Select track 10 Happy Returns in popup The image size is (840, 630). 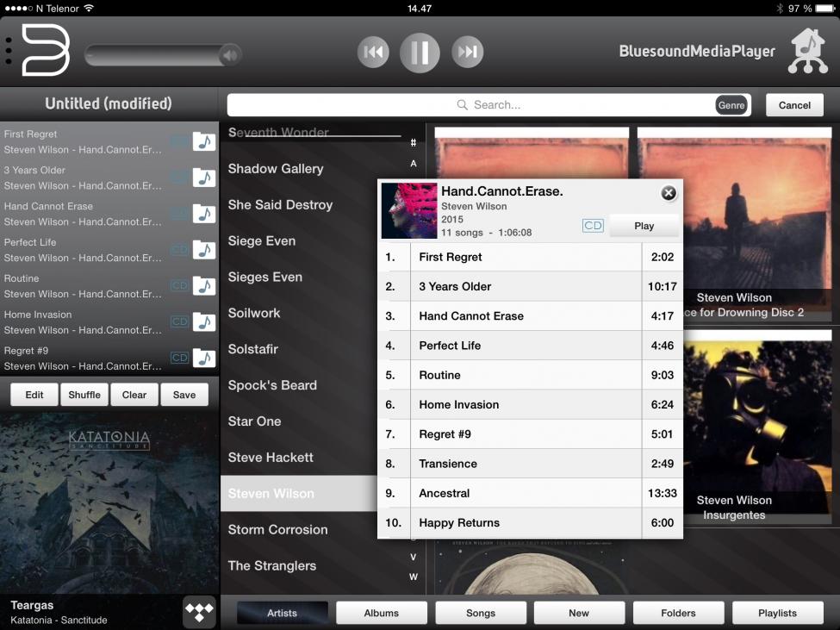[x=531, y=523]
